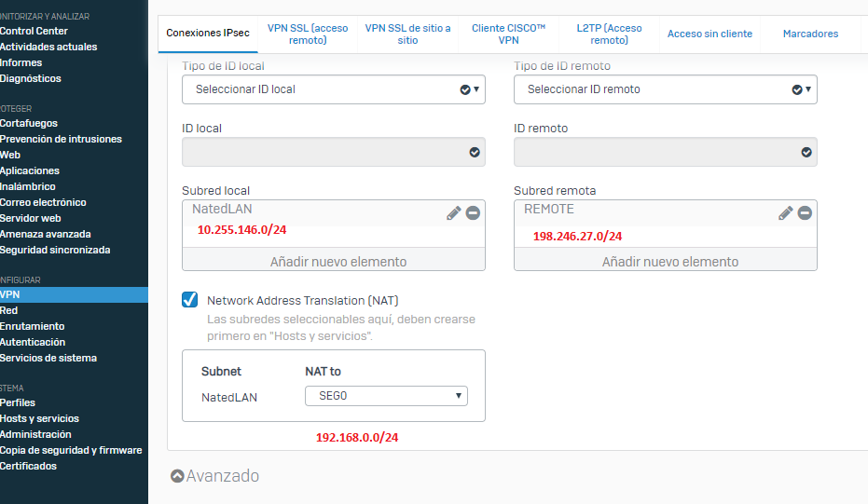Switch to VPN SSL (acceso remoto) tab
This screenshot has width=868, height=504.
tap(307, 34)
